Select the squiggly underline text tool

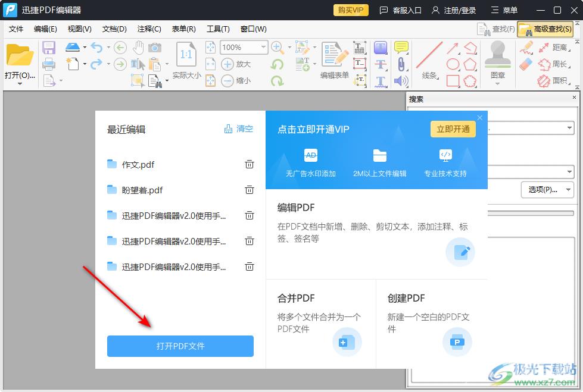[x=381, y=81]
